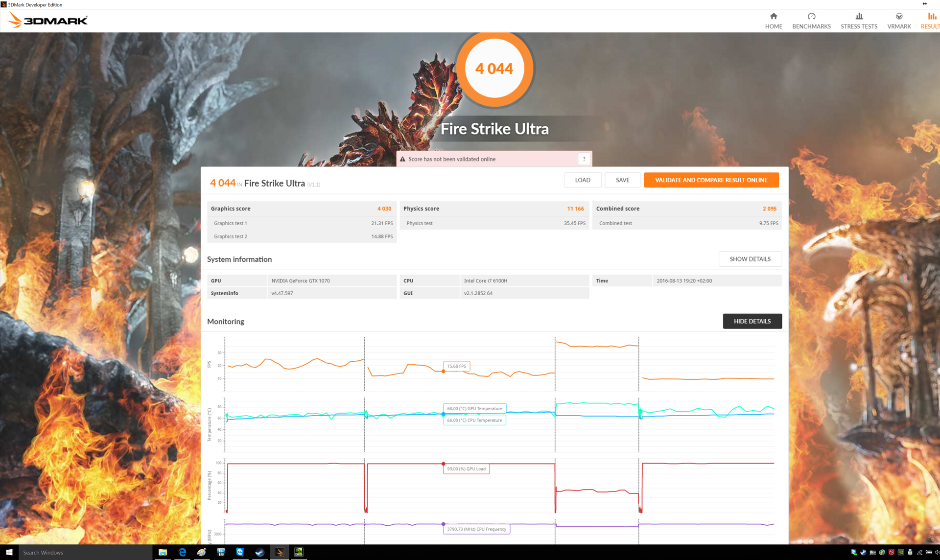940x560 pixels.
Task: Click the question mark help button
Action: click(584, 159)
